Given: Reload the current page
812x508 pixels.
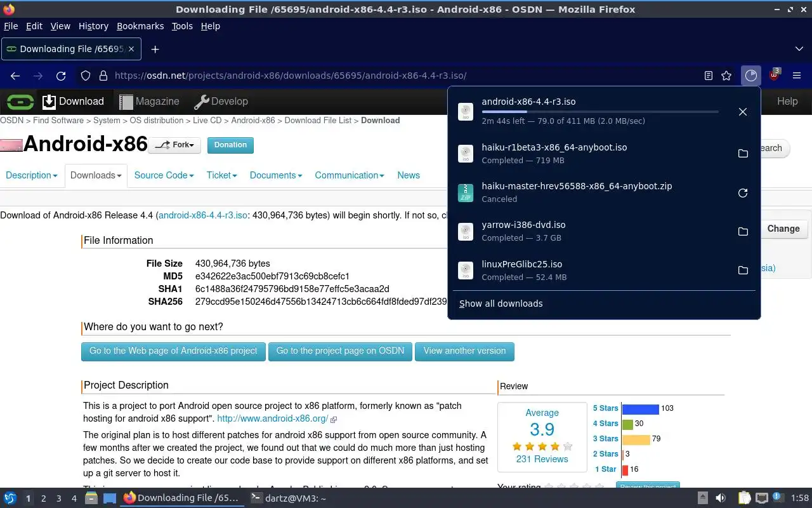Looking at the screenshot, I should point(61,76).
